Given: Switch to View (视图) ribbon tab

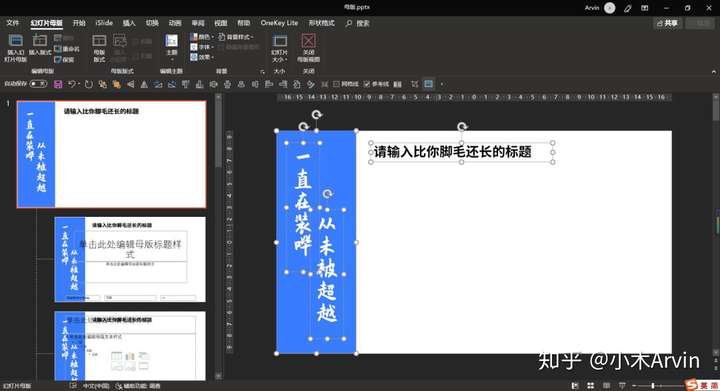Looking at the screenshot, I should (x=221, y=22).
